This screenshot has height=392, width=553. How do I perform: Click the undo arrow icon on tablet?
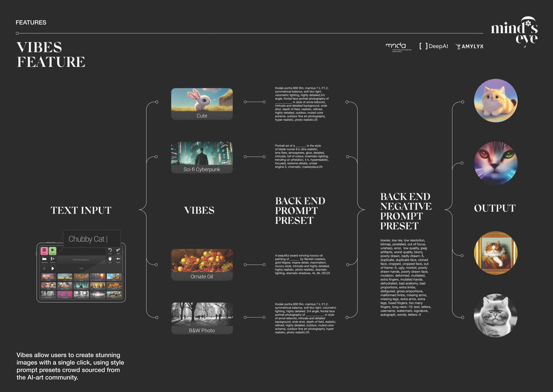(110, 250)
